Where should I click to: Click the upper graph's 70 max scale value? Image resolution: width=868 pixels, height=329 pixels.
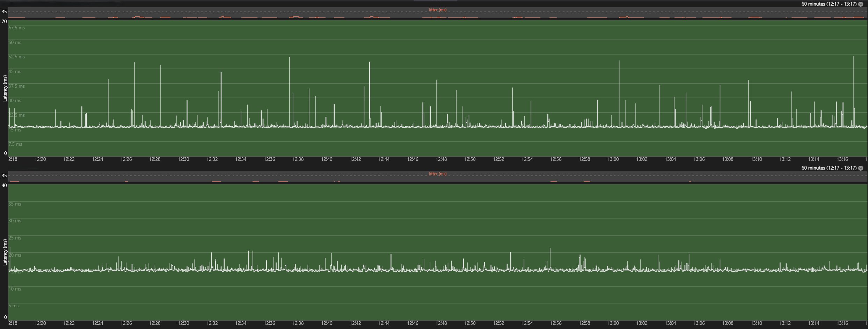click(4, 21)
